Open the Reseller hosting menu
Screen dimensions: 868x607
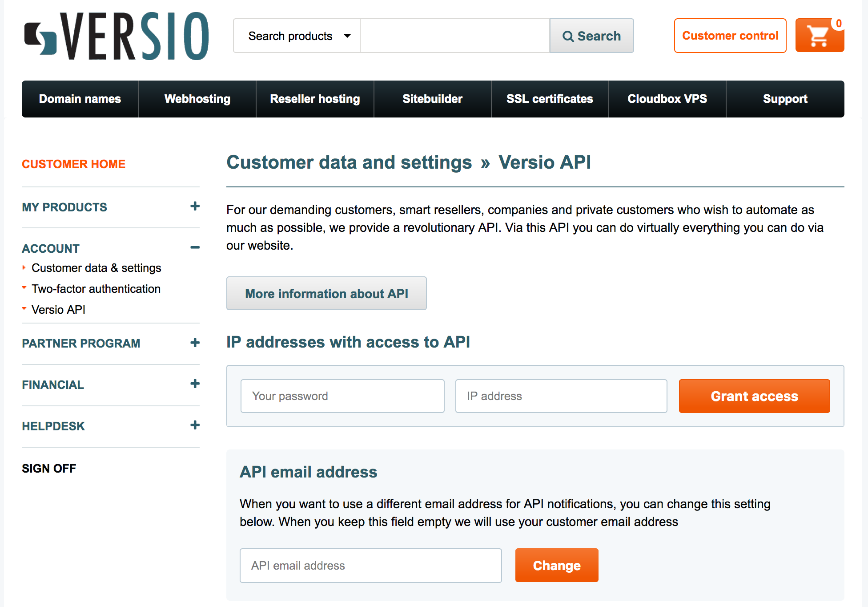click(315, 99)
